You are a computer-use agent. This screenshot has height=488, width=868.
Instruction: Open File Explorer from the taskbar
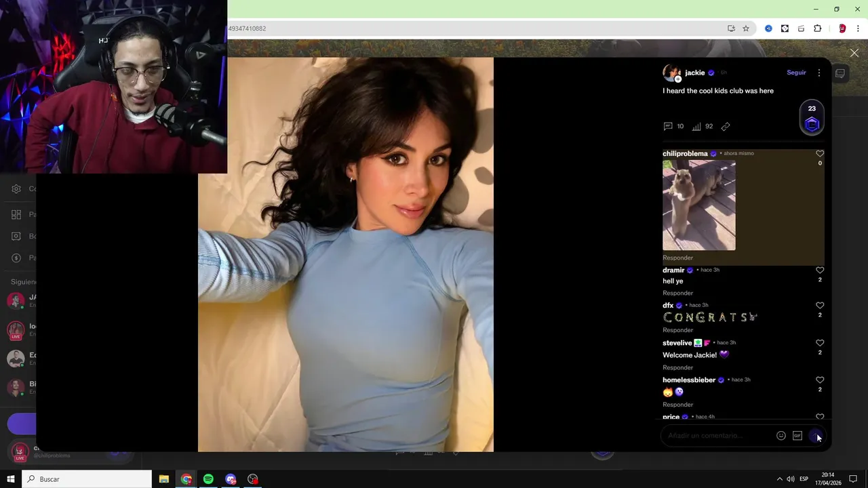pyautogui.click(x=164, y=479)
